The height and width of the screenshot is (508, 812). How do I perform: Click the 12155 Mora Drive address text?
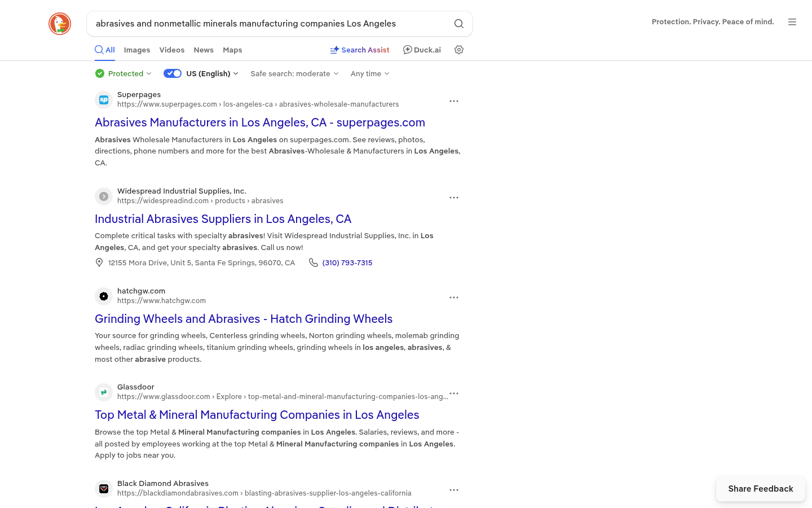click(202, 262)
